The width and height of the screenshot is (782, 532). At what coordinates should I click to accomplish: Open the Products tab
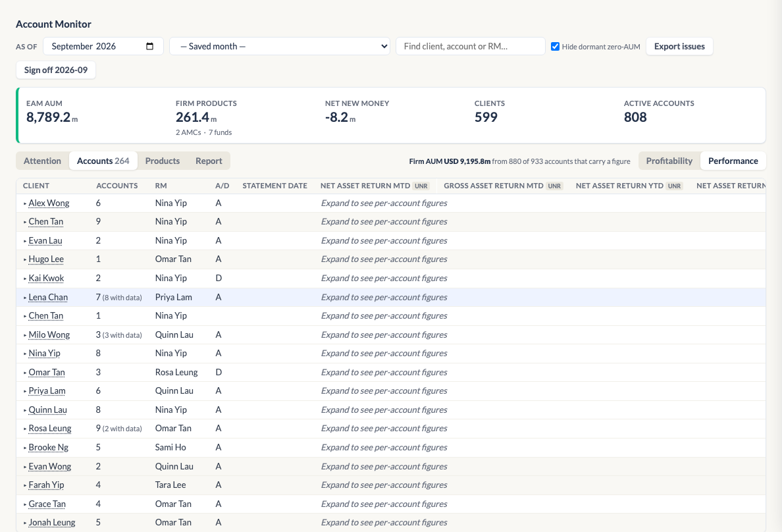(163, 161)
